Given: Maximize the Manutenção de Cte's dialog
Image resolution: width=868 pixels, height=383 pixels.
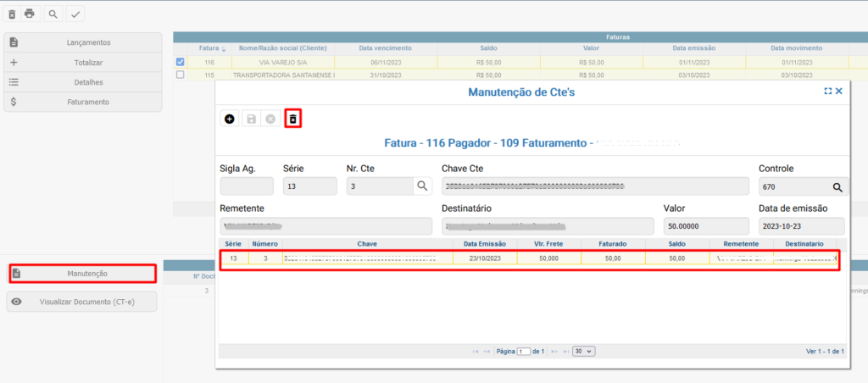Looking at the screenshot, I should point(828,91).
